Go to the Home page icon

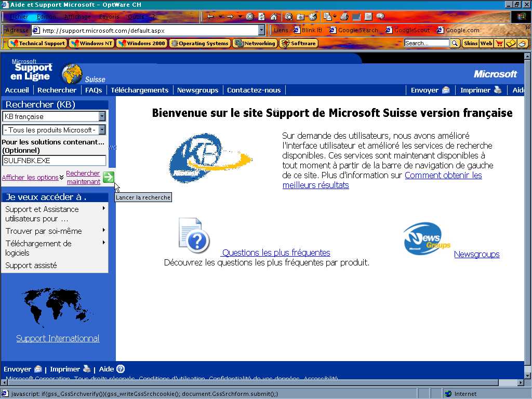coord(274,17)
